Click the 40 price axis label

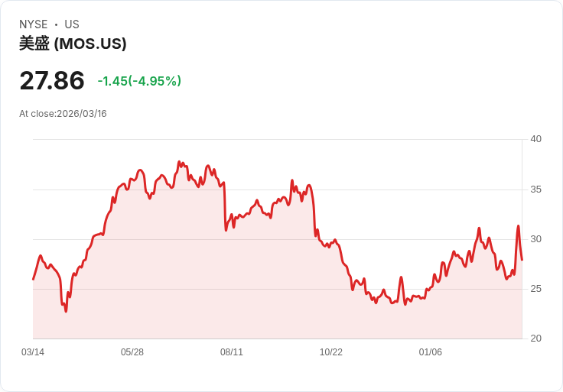coord(535,139)
